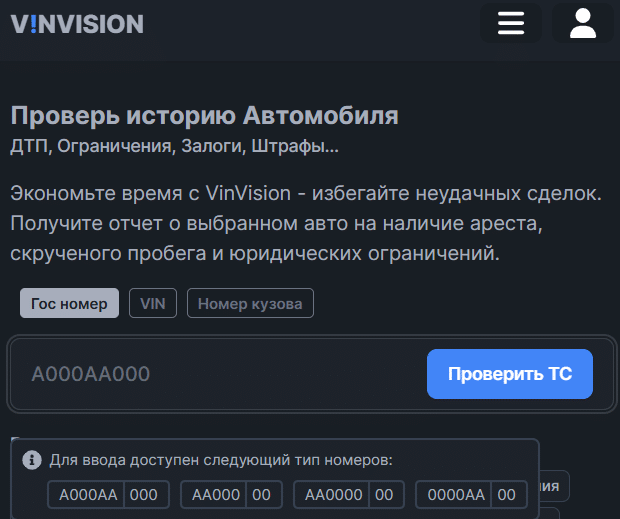Open the hamburger menu icon
This screenshot has height=519, width=620.
click(510, 23)
